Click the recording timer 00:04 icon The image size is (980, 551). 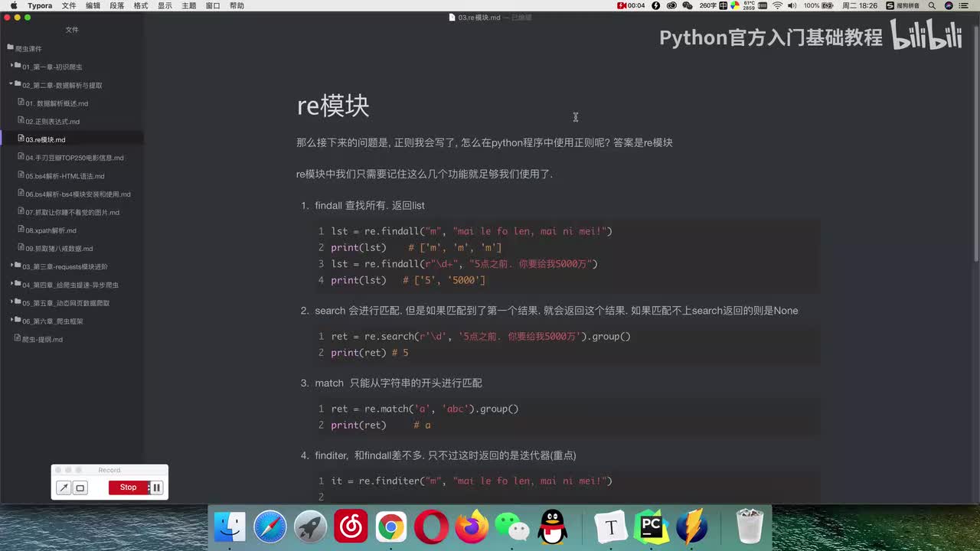[x=632, y=5]
